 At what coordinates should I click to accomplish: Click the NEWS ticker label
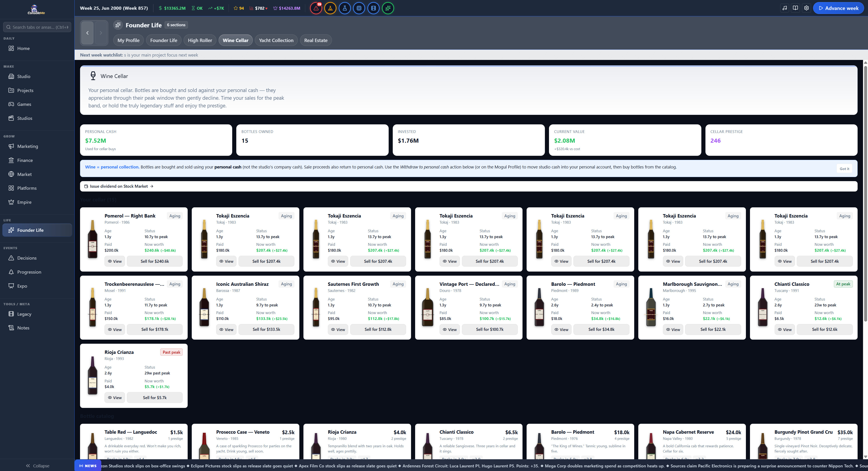pyautogui.click(x=88, y=466)
